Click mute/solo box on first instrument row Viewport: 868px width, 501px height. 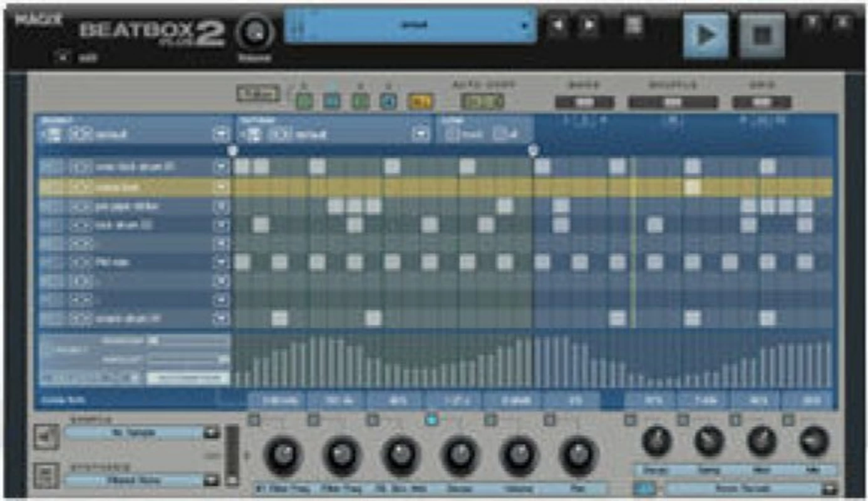(53, 167)
